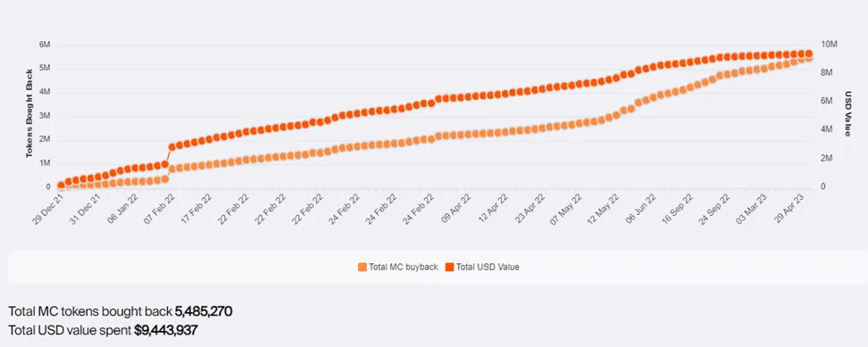Viewport: 868px width, 347px height.
Task: Select the last Total MC buyback data point
Action: tap(808, 58)
